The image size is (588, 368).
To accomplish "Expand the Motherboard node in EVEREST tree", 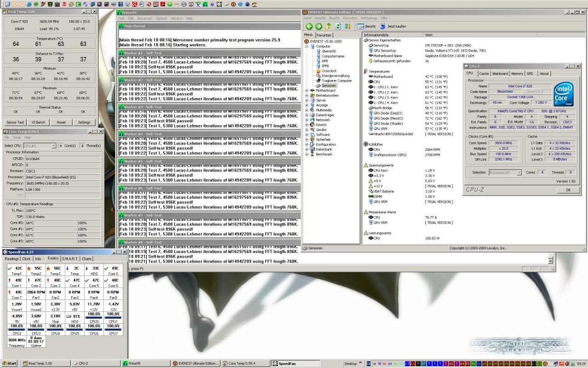I will (x=307, y=91).
